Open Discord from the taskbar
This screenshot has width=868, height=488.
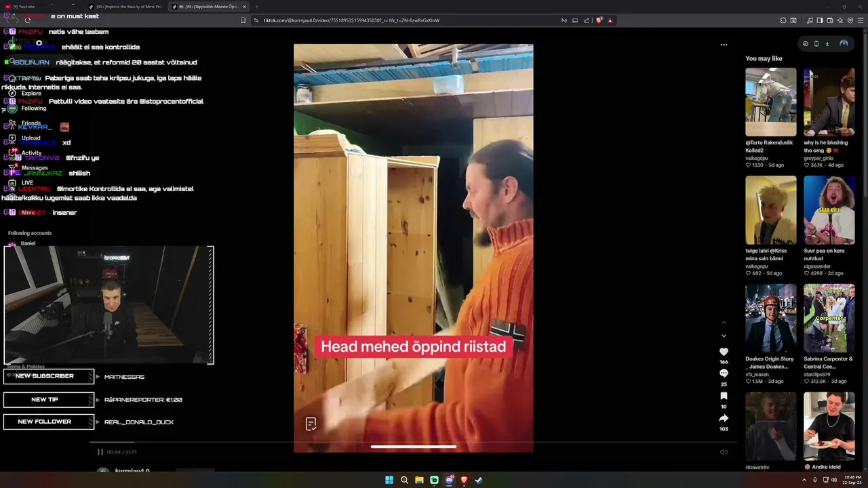449,480
